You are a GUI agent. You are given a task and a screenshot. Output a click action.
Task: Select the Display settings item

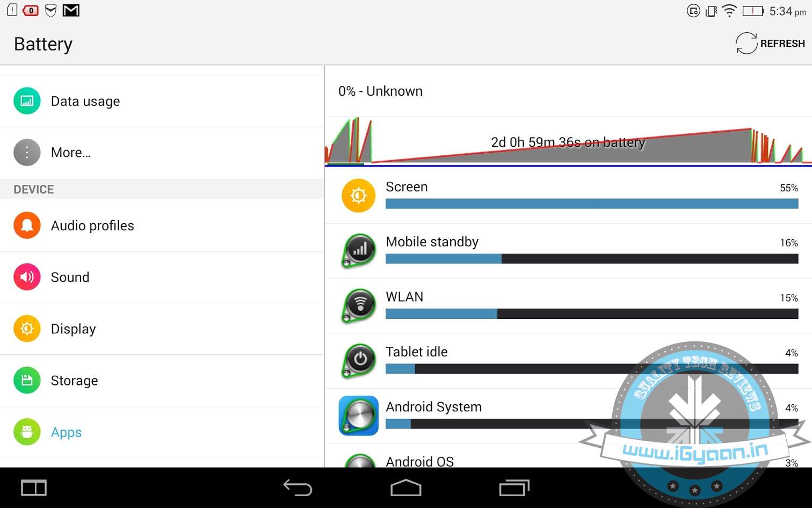click(162, 329)
